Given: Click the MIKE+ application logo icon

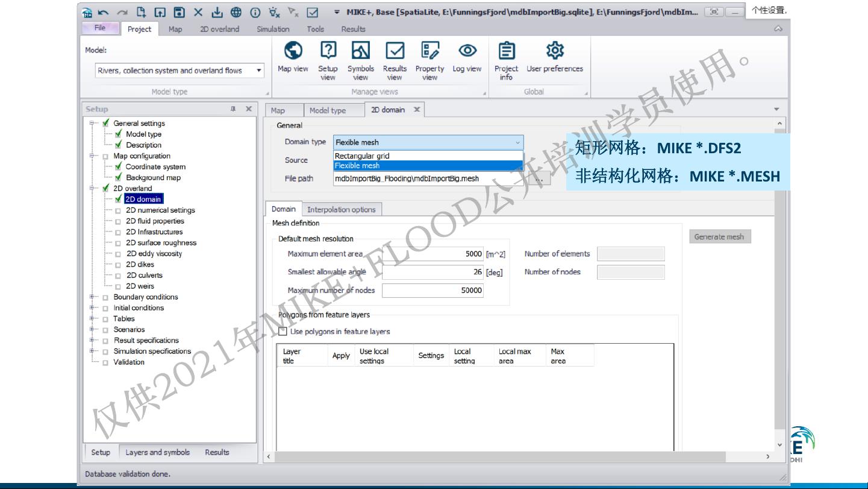Looking at the screenshot, I should coord(87,12).
